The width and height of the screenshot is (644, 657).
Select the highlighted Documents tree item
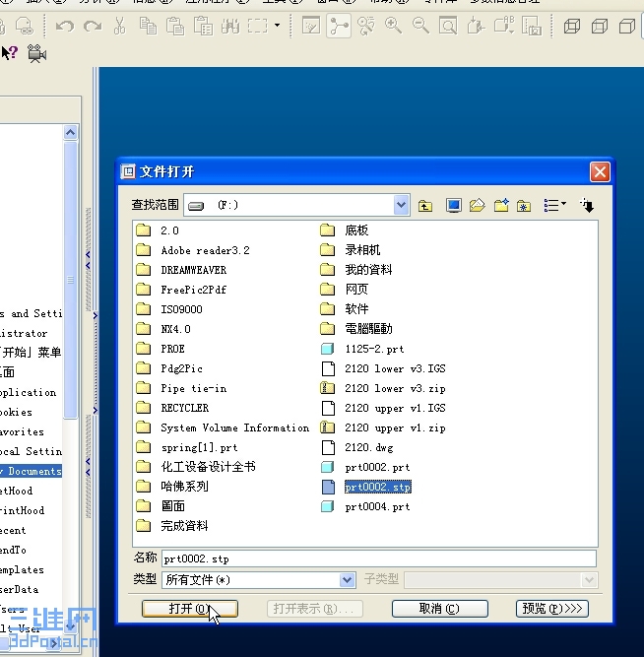[31, 471]
